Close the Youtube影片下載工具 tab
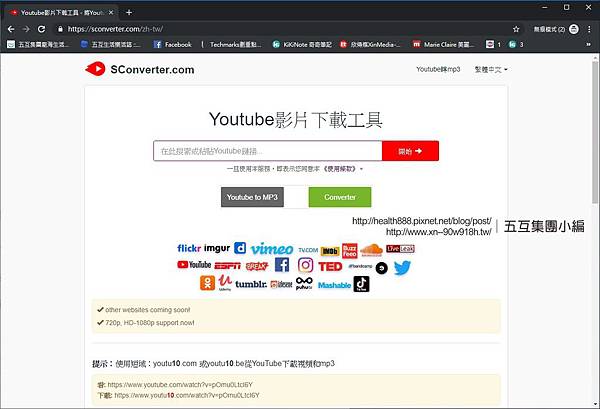600x409 pixels. click(x=111, y=13)
